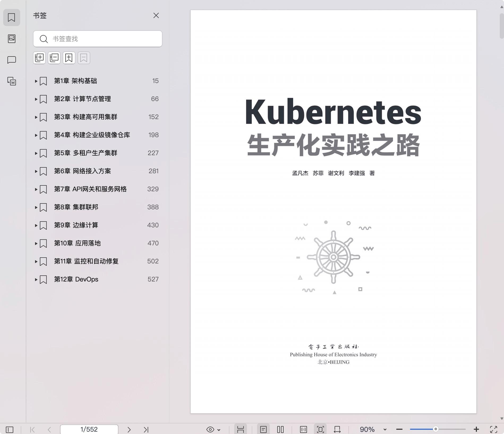The width and height of the screenshot is (504, 434).
Task: Expand 第2章 计算节点管理 bookmark
Action: coord(36,99)
